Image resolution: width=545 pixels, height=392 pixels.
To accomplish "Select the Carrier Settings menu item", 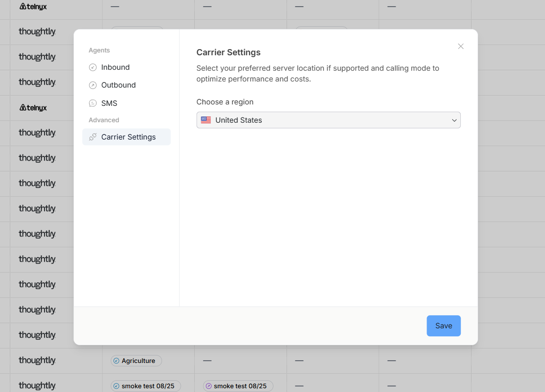I will [x=128, y=137].
